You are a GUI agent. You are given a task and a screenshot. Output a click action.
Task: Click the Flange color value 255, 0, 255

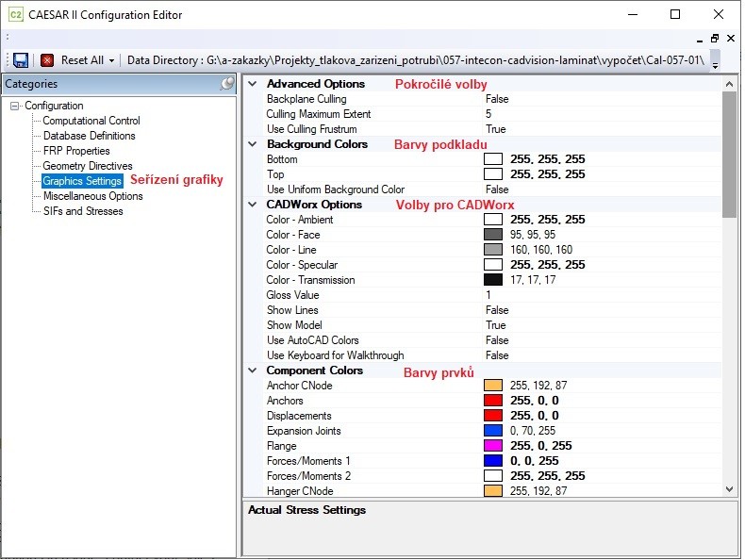pos(540,446)
